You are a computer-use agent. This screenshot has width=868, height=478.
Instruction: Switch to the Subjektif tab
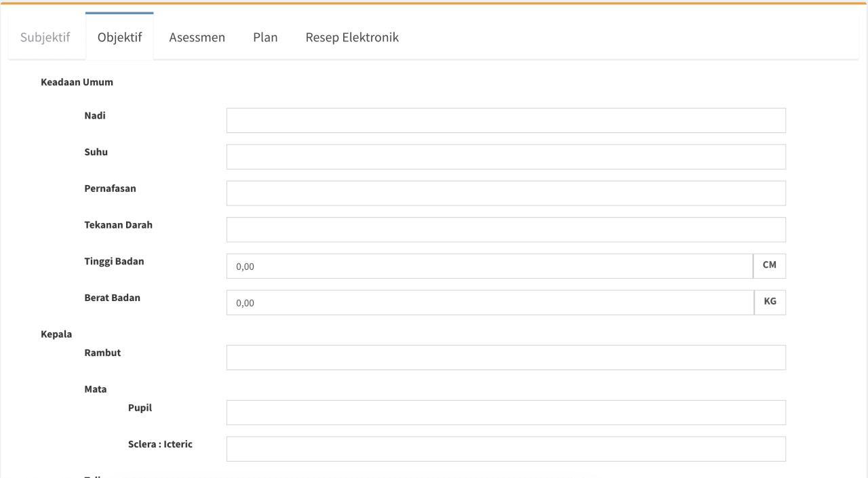47,37
